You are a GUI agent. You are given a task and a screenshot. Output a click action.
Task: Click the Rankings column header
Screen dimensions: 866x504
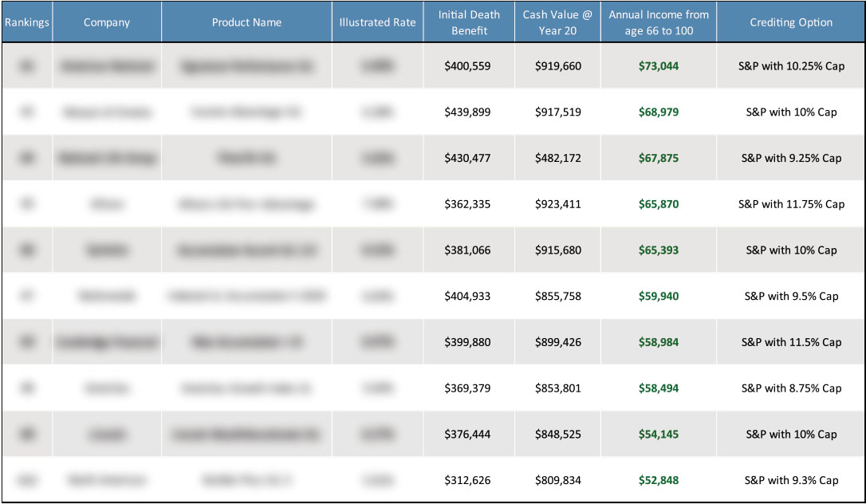[26, 22]
